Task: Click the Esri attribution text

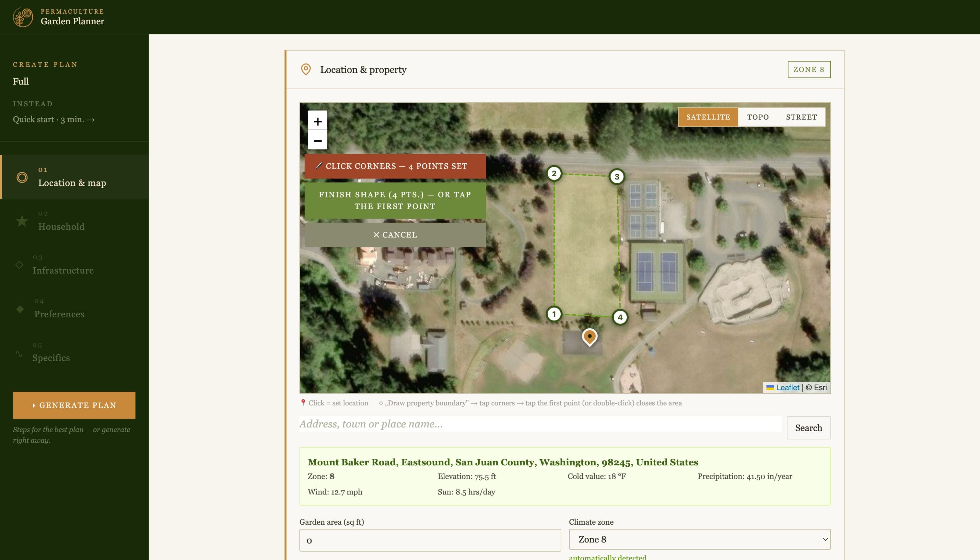Action: pyautogui.click(x=816, y=387)
